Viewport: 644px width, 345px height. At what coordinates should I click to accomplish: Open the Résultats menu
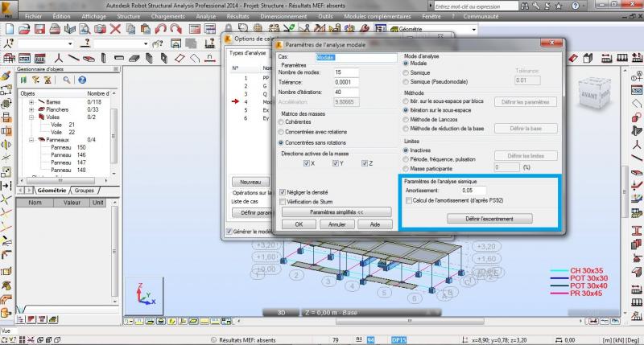(x=237, y=16)
